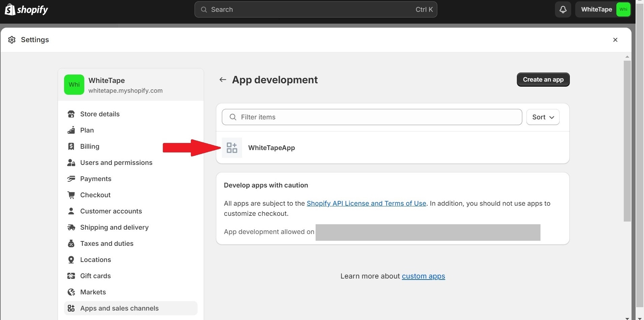The width and height of the screenshot is (644, 320).
Task: Click the settings panel scrollbar thumb
Action: pos(627,141)
